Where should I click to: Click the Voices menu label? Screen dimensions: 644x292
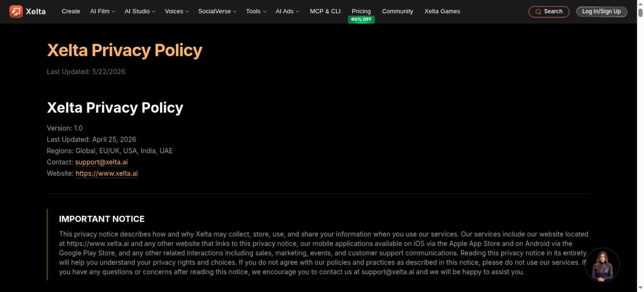click(x=174, y=11)
